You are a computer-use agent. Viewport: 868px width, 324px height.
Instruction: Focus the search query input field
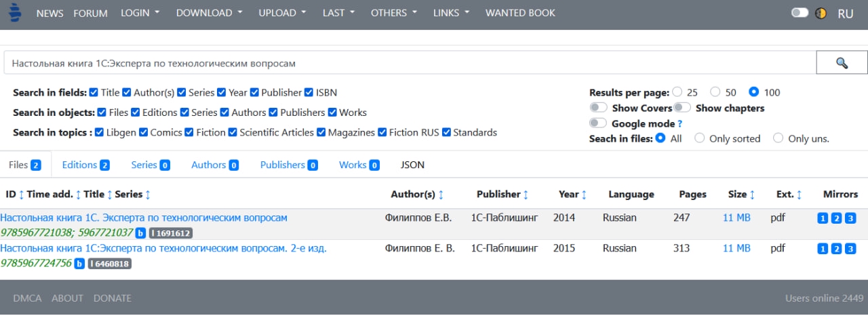click(410, 63)
